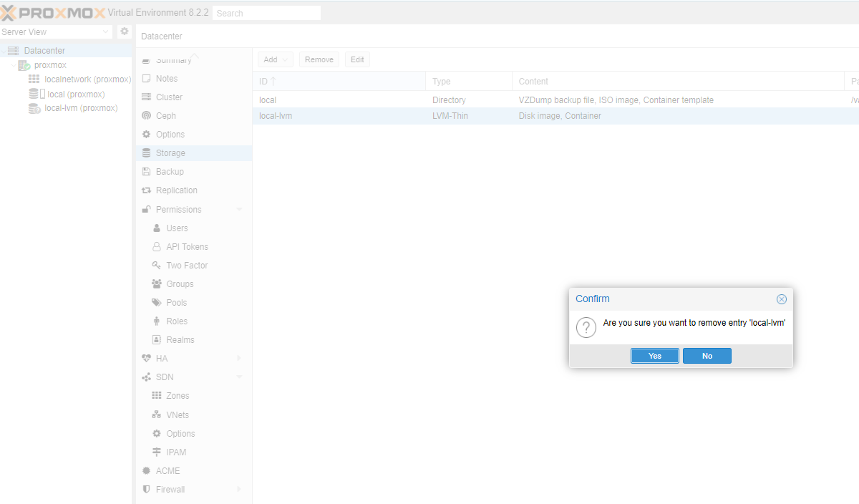Close the Confirm dialog with X icon

(x=782, y=299)
